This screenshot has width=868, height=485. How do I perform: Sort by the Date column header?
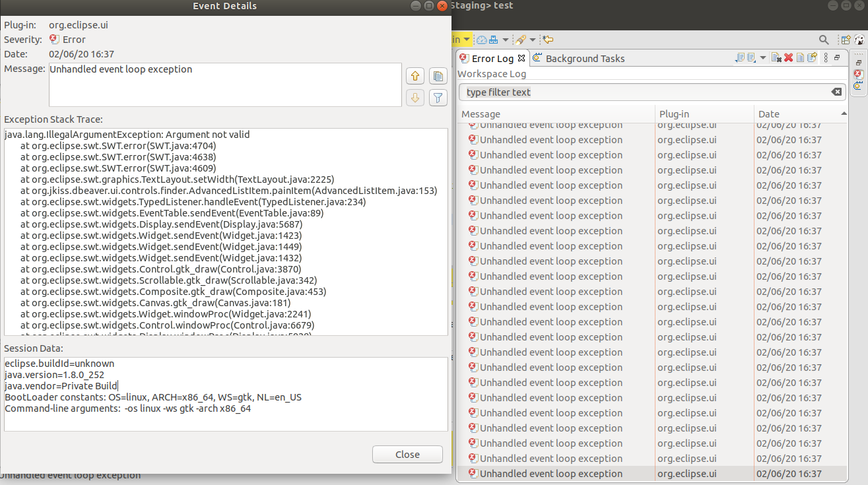point(800,113)
